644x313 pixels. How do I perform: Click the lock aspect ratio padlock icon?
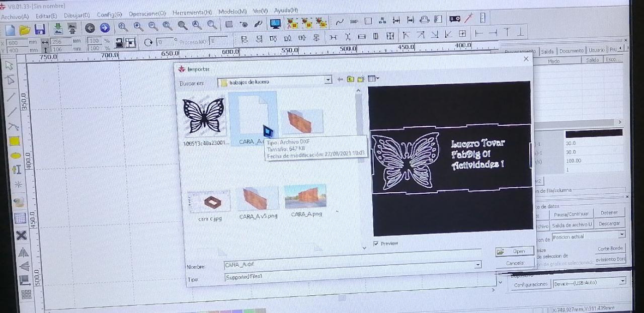click(120, 43)
